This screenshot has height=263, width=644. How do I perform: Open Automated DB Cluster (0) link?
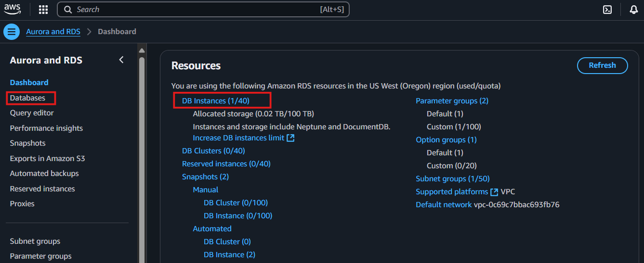(227, 242)
